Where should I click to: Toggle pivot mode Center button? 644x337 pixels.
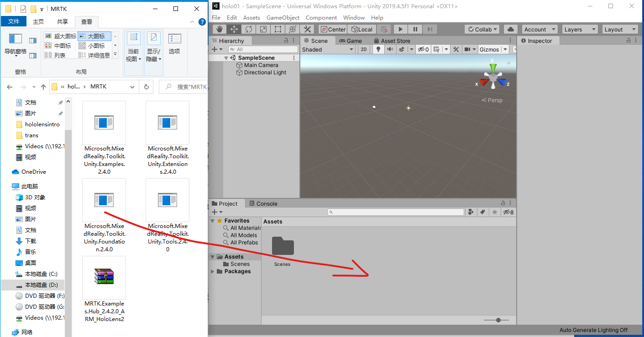[x=333, y=29]
